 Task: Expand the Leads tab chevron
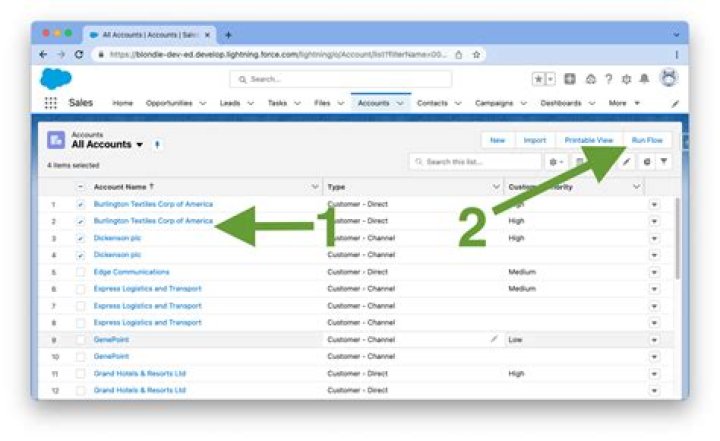[251, 103]
